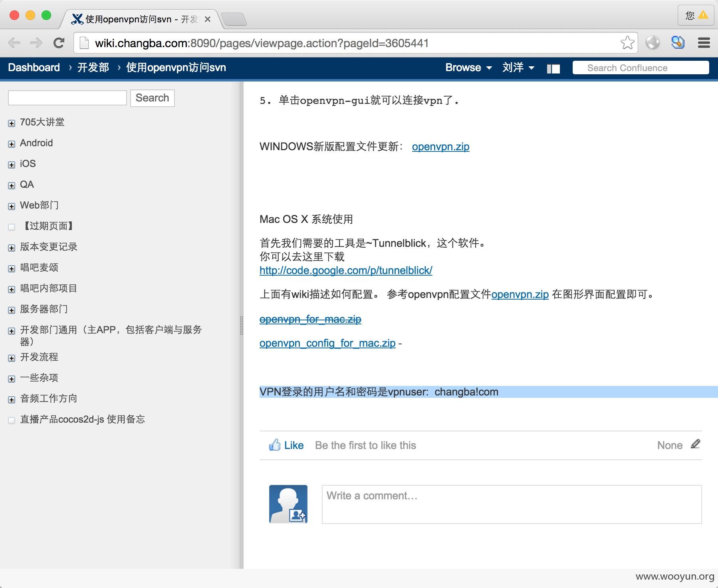Open the 服务器部门 page link
Screen dimensions: 718x588
pyautogui.click(x=44, y=309)
